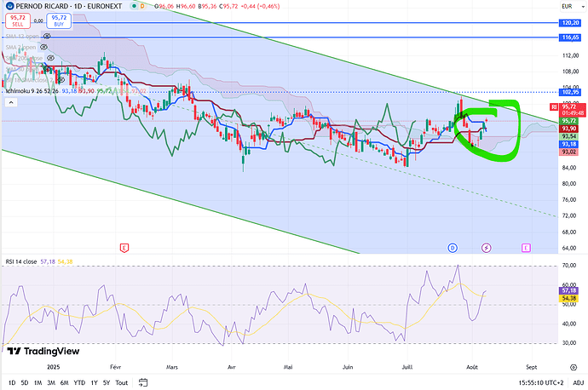Click the dividend D marker on timeline

pyautogui.click(x=453, y=248)
